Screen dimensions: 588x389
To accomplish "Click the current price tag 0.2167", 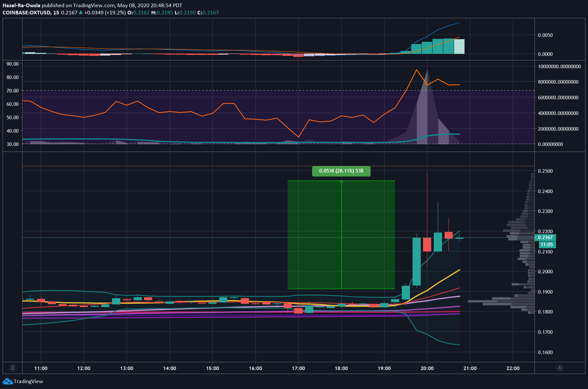I will click(x=545, y=237).
